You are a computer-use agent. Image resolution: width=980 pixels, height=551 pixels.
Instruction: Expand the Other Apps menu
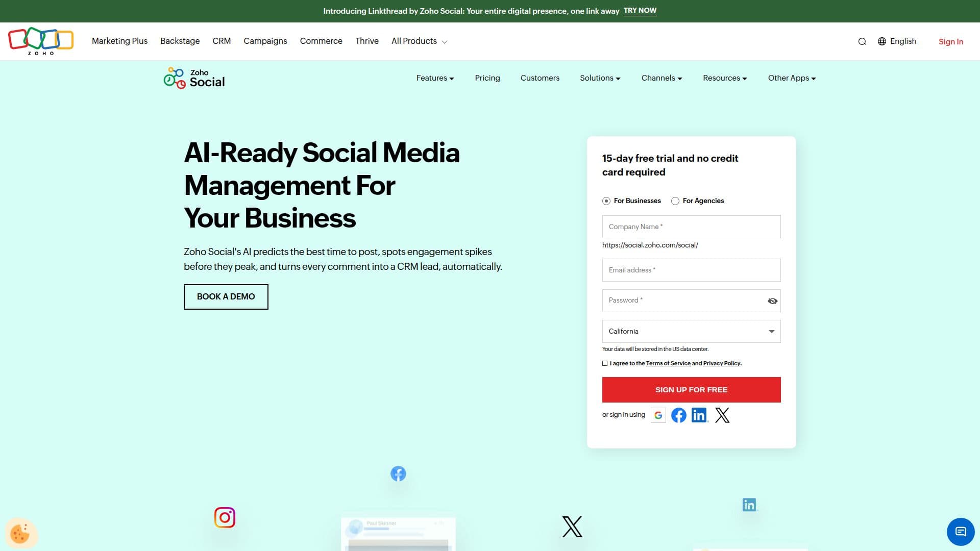coord(792,78)
